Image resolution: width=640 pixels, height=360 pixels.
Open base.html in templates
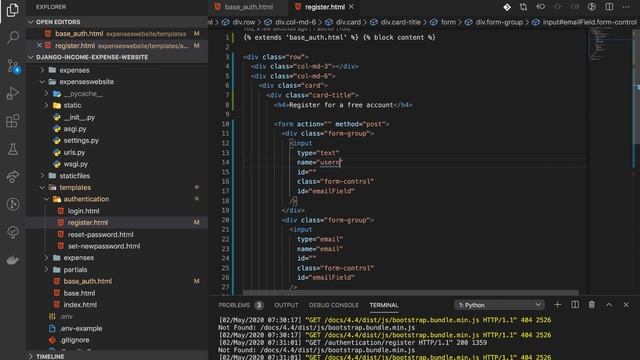point(79,293)
